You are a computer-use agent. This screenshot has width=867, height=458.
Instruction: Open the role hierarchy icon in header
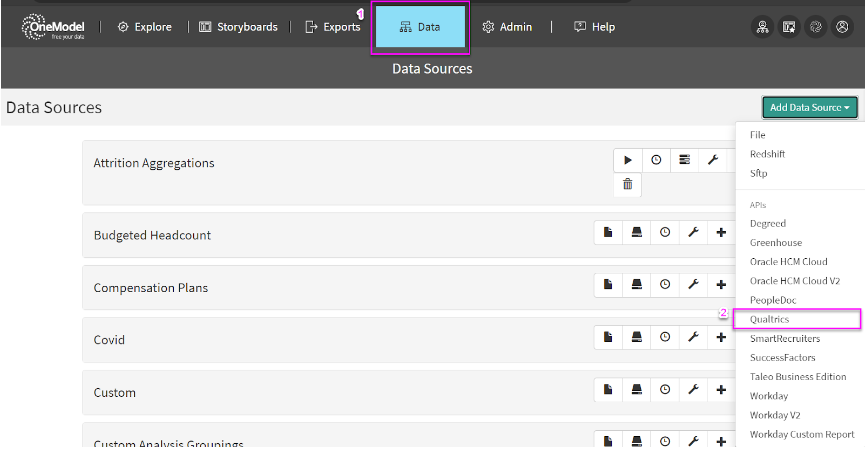(x=762, y=27)
